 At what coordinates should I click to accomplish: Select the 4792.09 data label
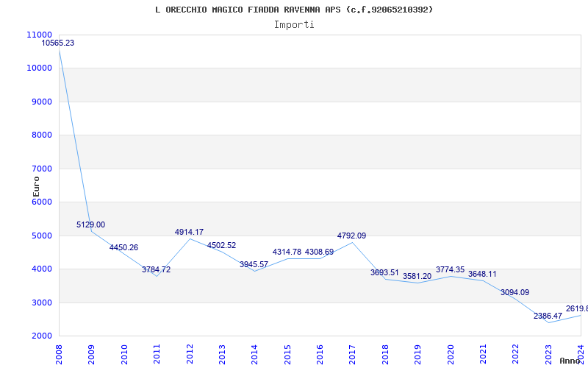(x=352, y=236)
